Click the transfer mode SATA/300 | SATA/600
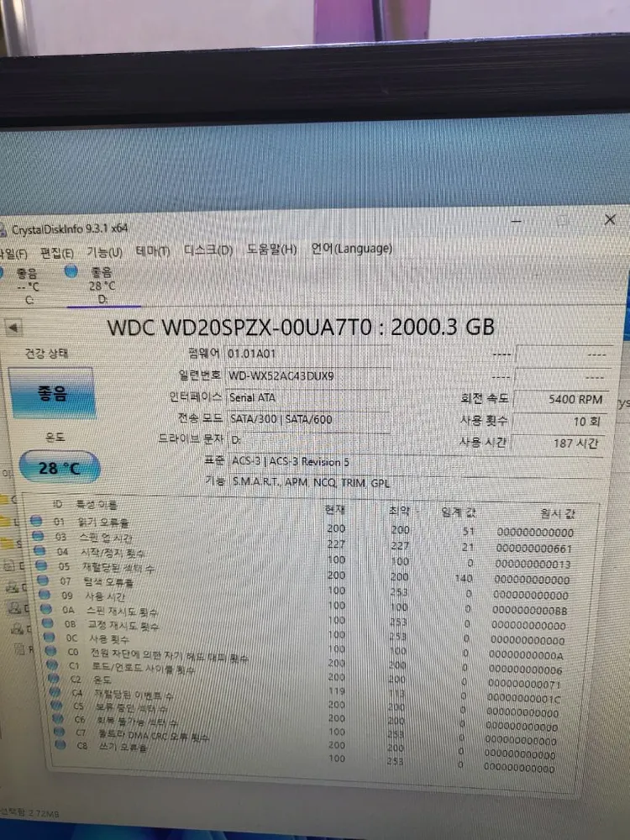630x840 pixels. (308, 419)
